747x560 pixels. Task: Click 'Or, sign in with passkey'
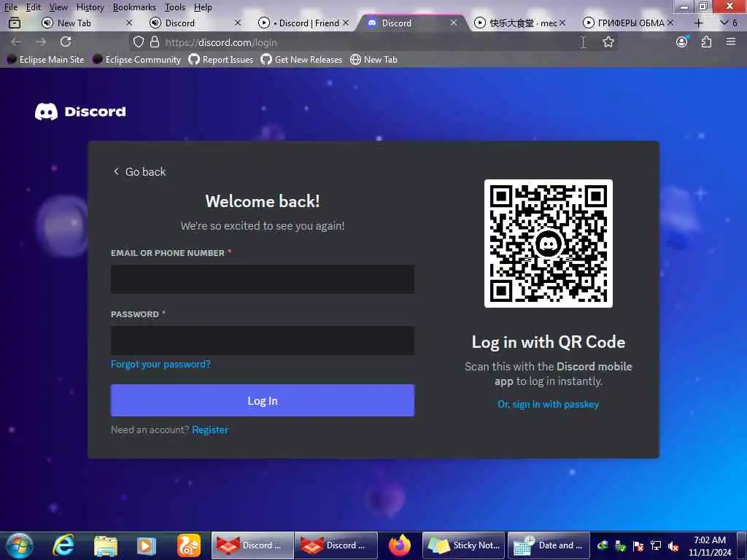pos(549,404)
